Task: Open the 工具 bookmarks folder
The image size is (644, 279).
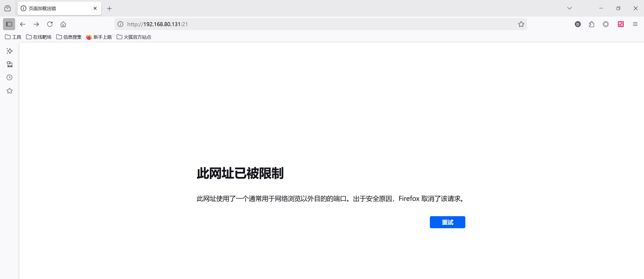Action: [x=13, y=37]
